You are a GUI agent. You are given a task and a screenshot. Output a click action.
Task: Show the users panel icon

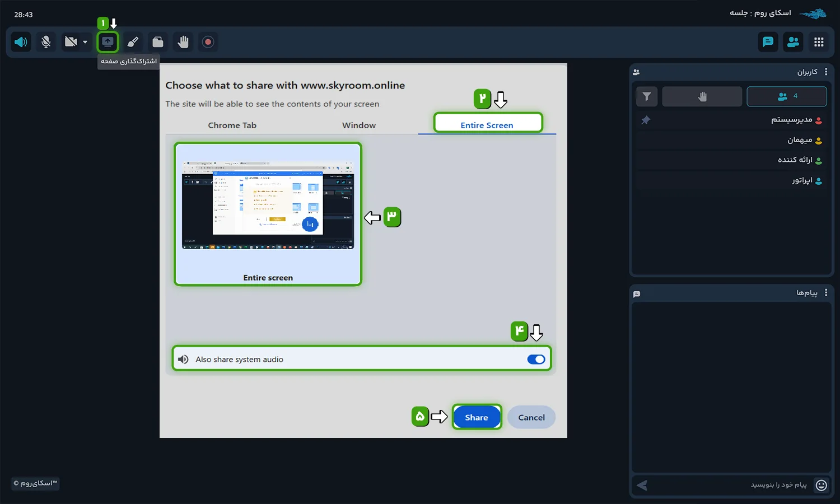pyautogui.click(x=793, y=42)
